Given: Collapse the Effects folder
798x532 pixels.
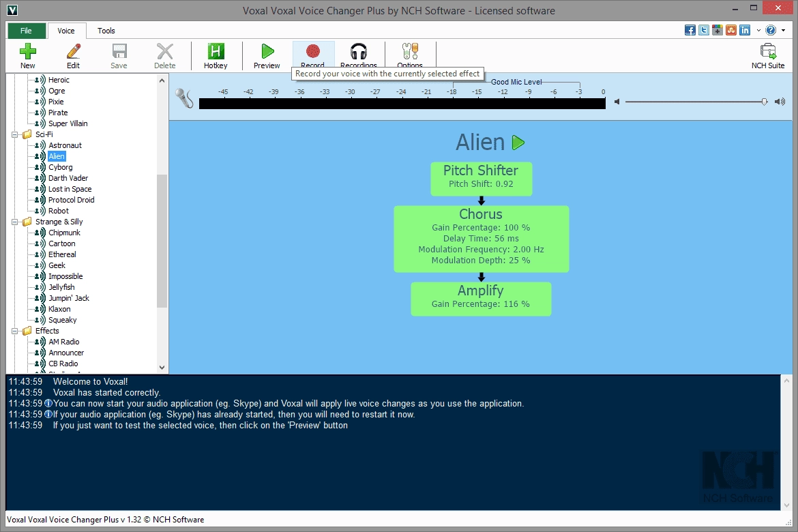Looking at the screenshot, I should click(15, 331).
